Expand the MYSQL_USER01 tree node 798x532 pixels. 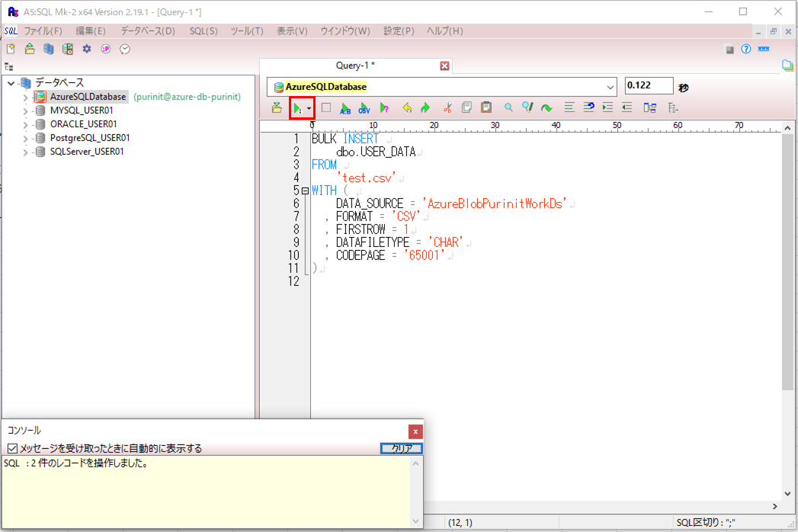(x=25, y=111)
